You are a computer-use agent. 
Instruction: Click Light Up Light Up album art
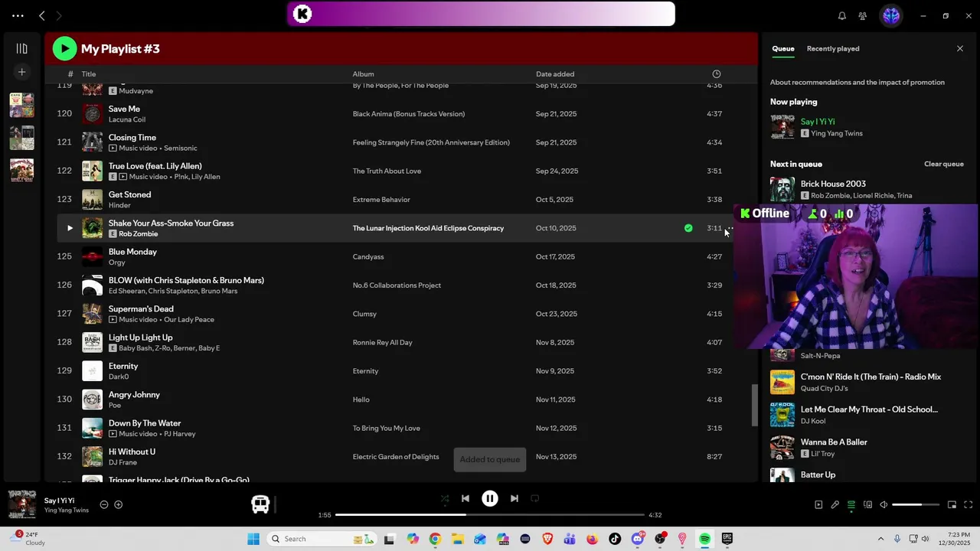(x=92, y=342)
